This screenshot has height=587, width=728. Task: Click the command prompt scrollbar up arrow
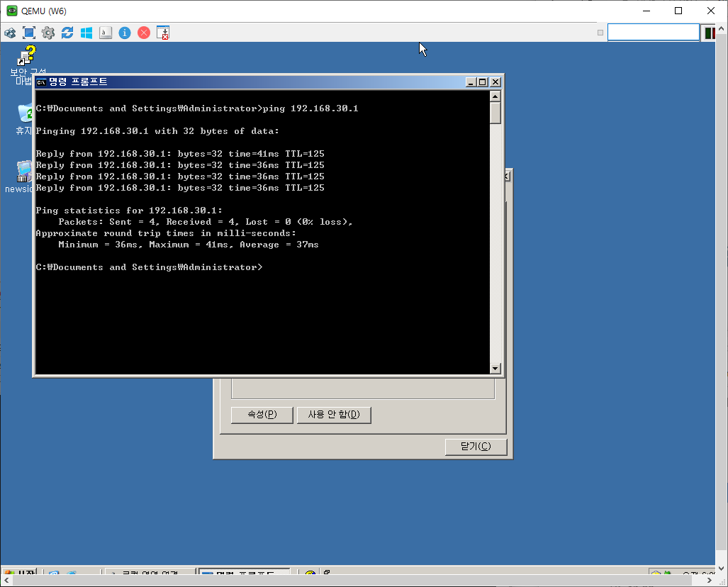(495, 96)
